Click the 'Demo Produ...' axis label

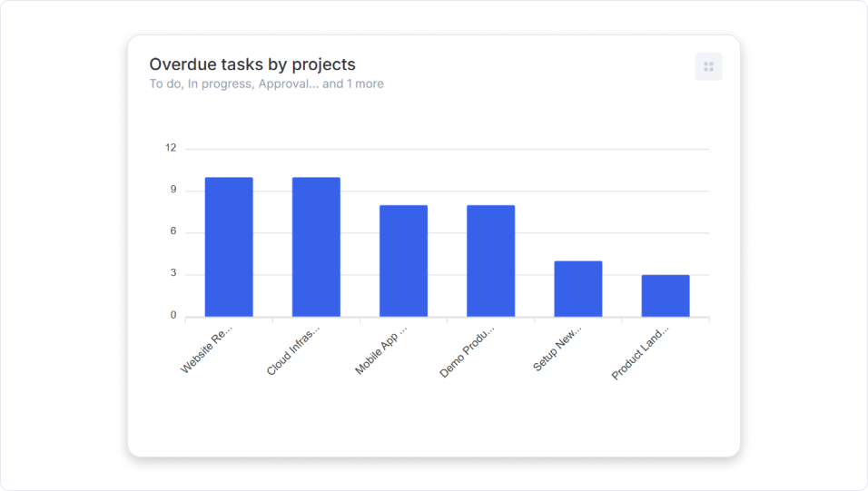pos(468,351)
